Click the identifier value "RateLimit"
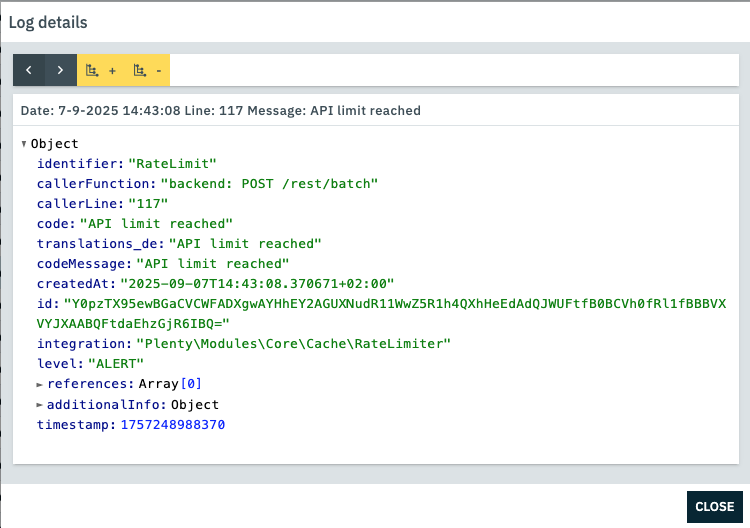The height and width of the screenshot is (528, 750). click(172, 164)
